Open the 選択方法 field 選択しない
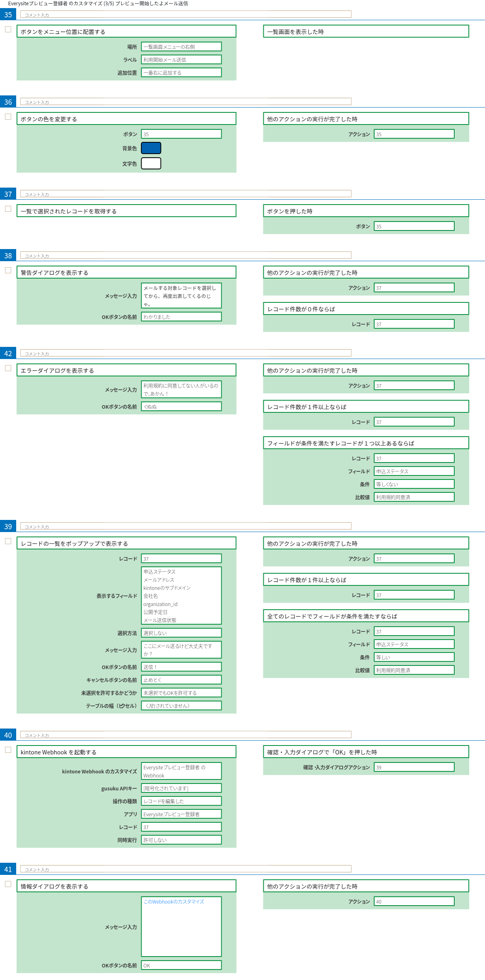The width and height of the screenshot is (485, 980). 181,633
